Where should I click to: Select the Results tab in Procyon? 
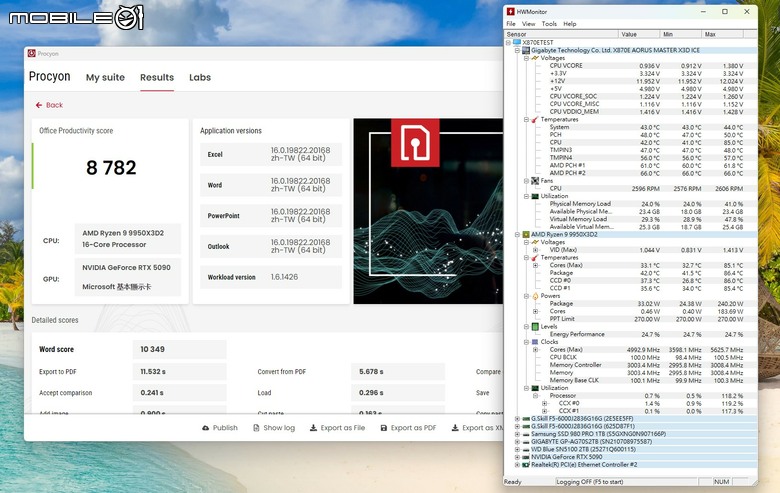click(157, 77)
